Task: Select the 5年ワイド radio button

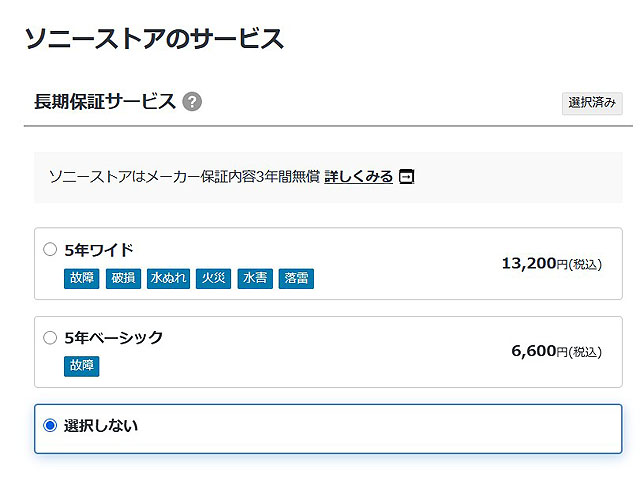Action: [50, 249]
